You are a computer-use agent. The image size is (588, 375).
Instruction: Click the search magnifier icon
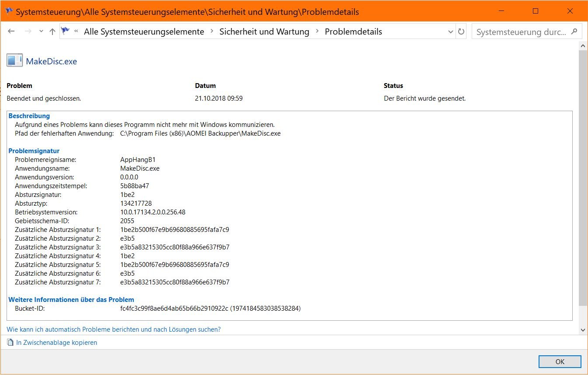pyautogui.click(x=574, y=32)
